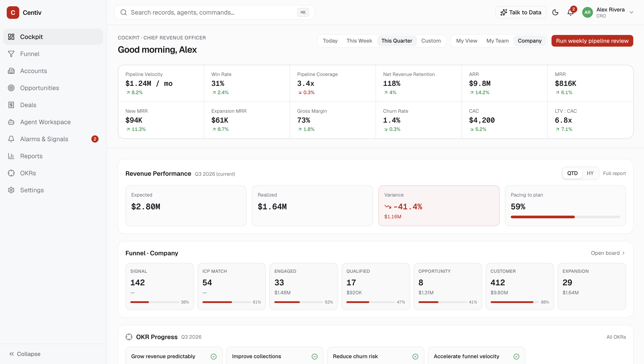Select the Custom time range
The image size is (644, 364).
coord(431,41)
